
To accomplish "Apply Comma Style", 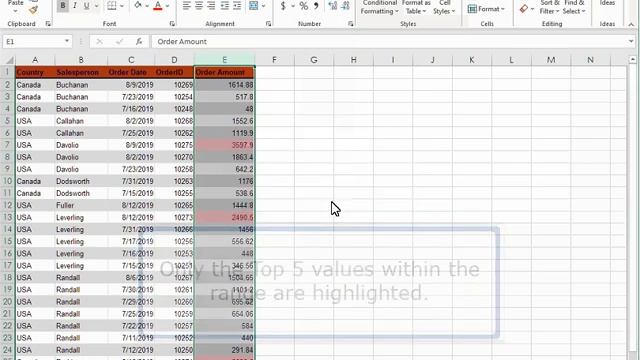I will (x=316, y=6).
